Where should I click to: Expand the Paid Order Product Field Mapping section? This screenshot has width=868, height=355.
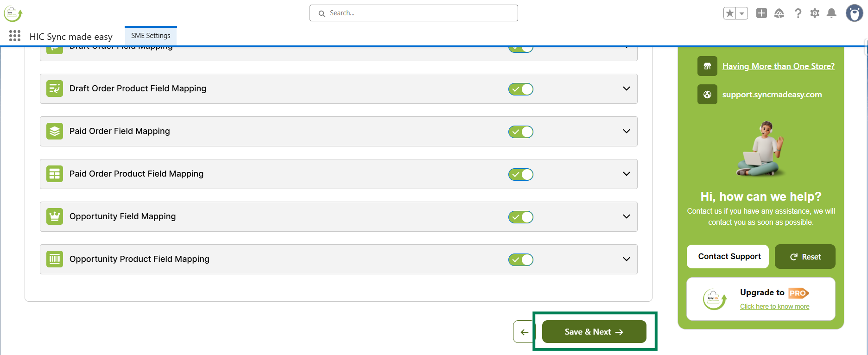626,174
